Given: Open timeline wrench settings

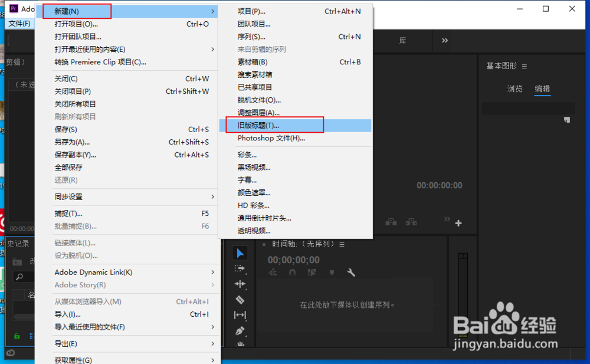Looking at the screenshot, I should (x=350, y=273).
